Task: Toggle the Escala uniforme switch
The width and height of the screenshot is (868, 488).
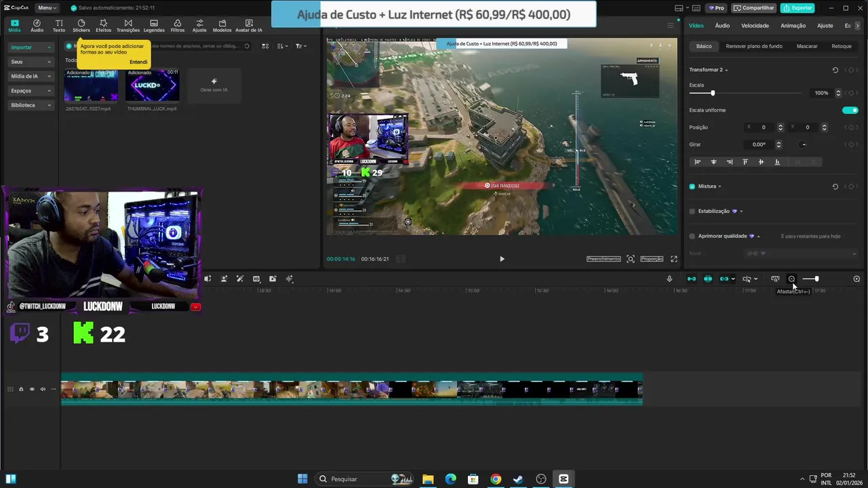Action: click(x=850, y=110)
